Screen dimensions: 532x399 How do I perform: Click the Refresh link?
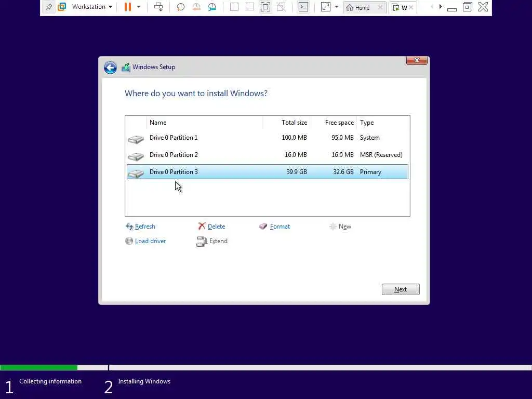pos(145,227)
